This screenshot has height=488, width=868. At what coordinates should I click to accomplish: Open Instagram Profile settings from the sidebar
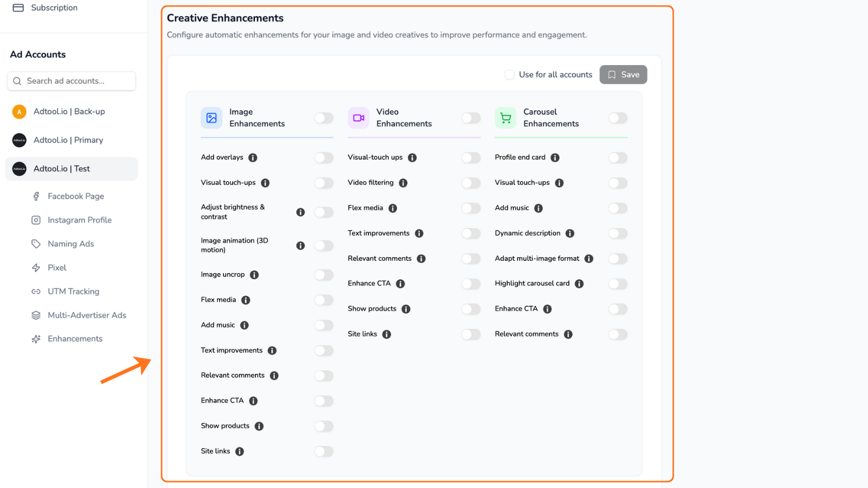(36, 220)
